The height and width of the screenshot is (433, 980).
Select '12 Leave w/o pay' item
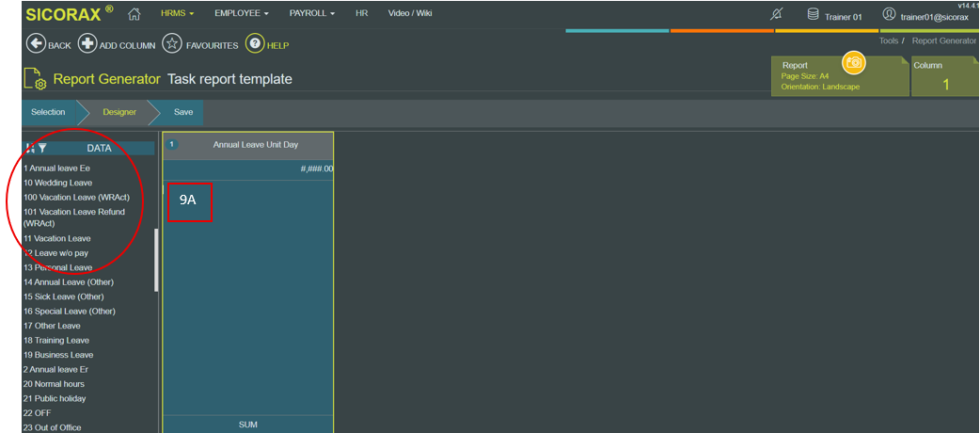pos(55,253)
